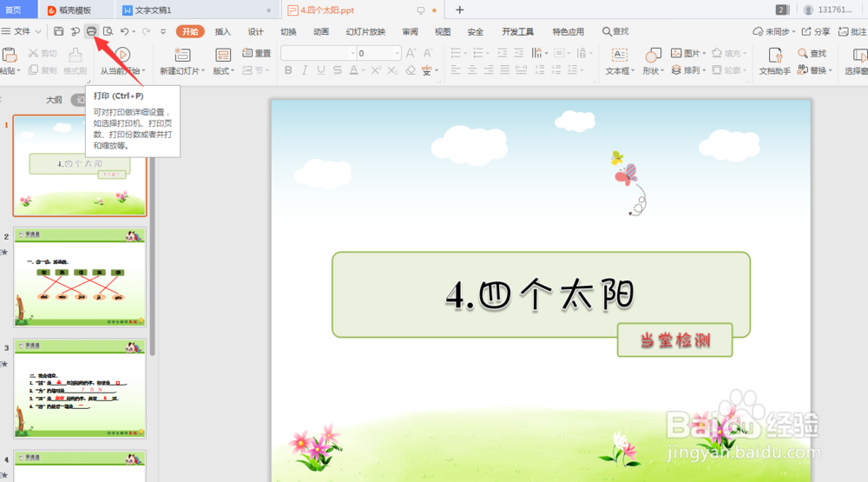Click the bullet list icon
868x482 pixels.
coord(457,53)
